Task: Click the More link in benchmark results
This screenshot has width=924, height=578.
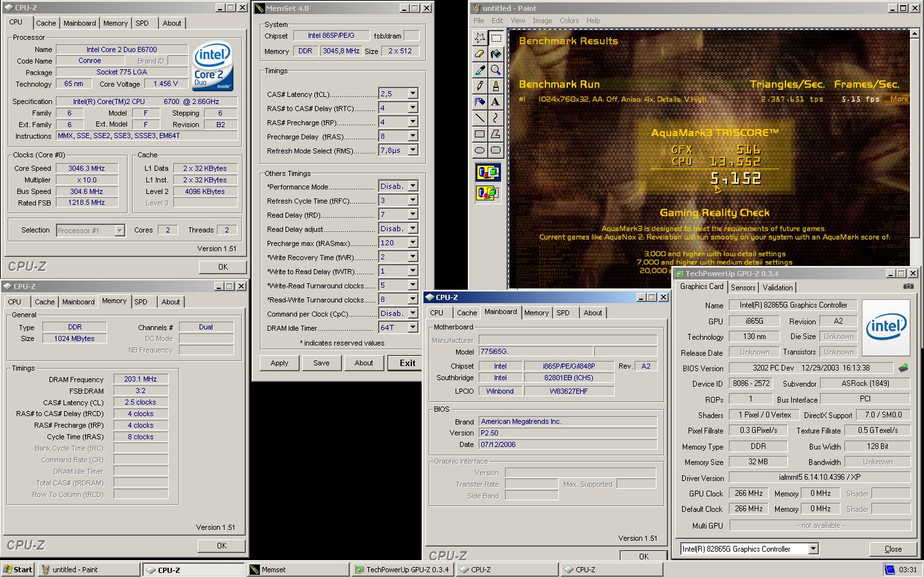Action: (899, 99)
